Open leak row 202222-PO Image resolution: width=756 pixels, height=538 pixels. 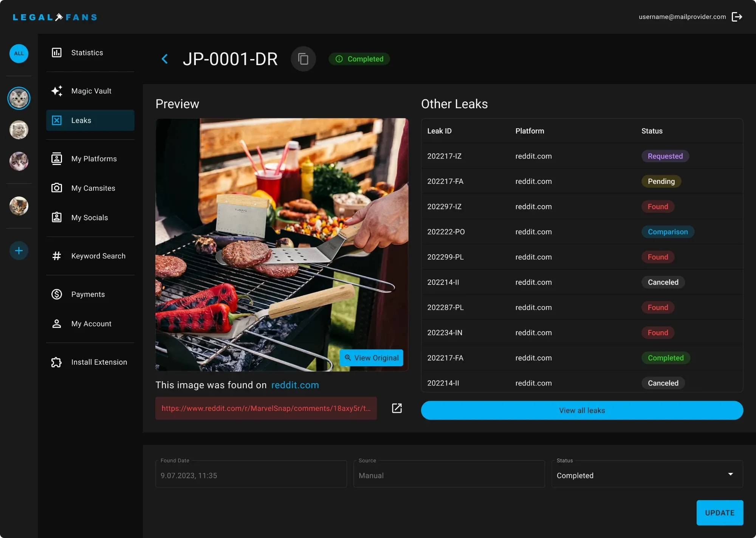[582, 232]
